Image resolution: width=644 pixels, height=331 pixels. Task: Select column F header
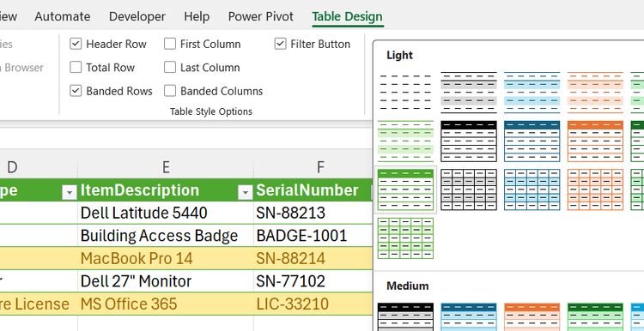point(320,167)
